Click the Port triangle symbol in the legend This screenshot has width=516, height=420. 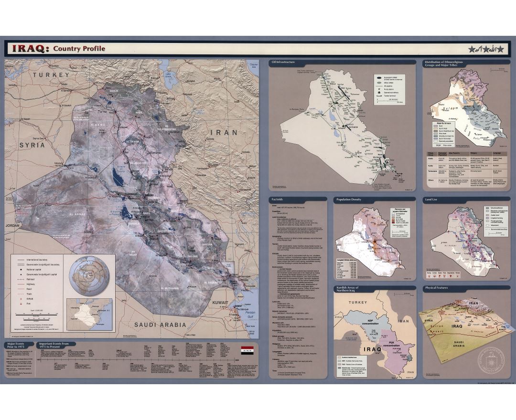click(x=21, y=304)
